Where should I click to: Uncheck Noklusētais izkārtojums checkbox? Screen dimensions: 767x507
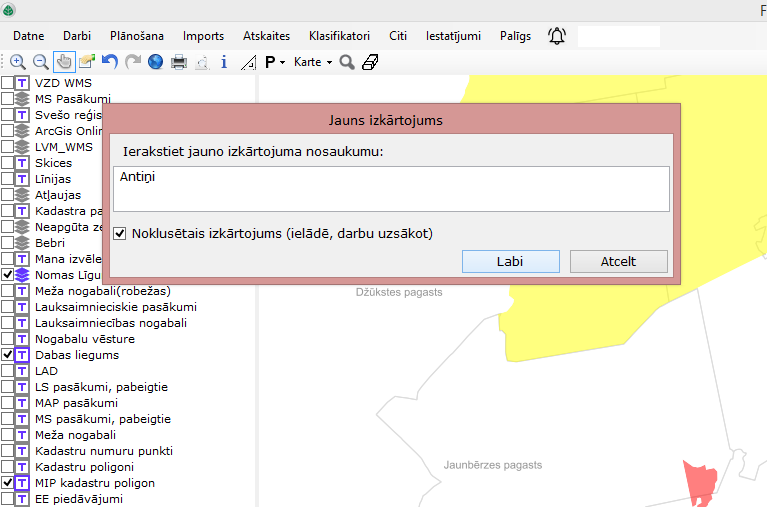click(120, 233)
